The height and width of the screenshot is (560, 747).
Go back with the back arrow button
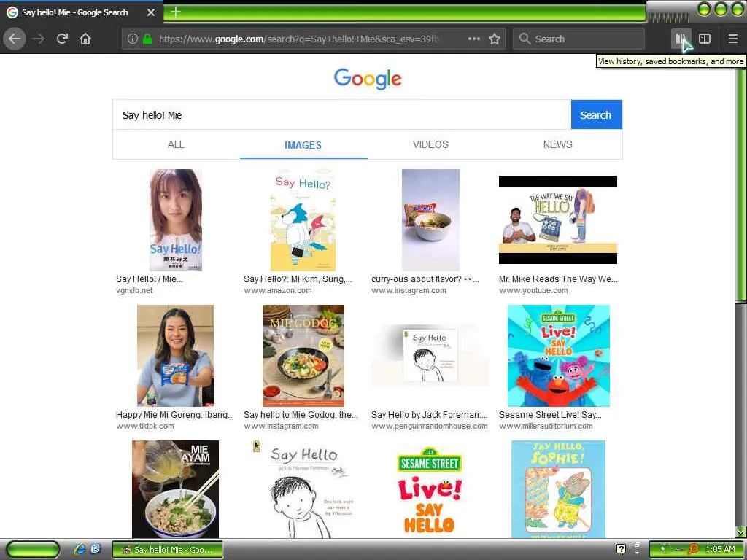pos(15,39)
